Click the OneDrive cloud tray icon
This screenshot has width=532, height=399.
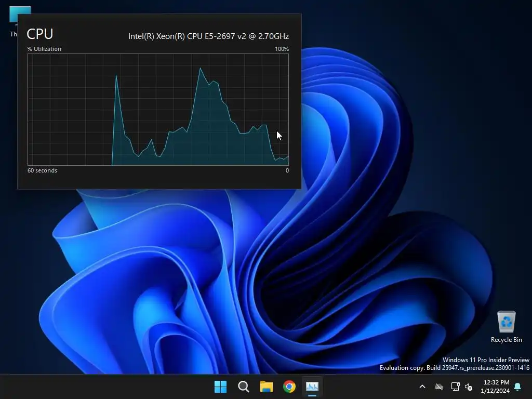(439, 387)
